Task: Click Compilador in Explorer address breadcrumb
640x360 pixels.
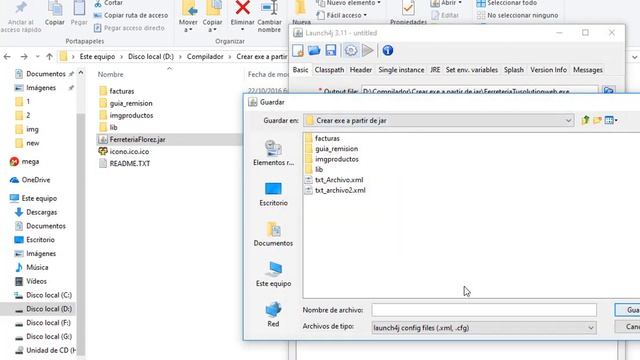Action: (x=205, y=56)
